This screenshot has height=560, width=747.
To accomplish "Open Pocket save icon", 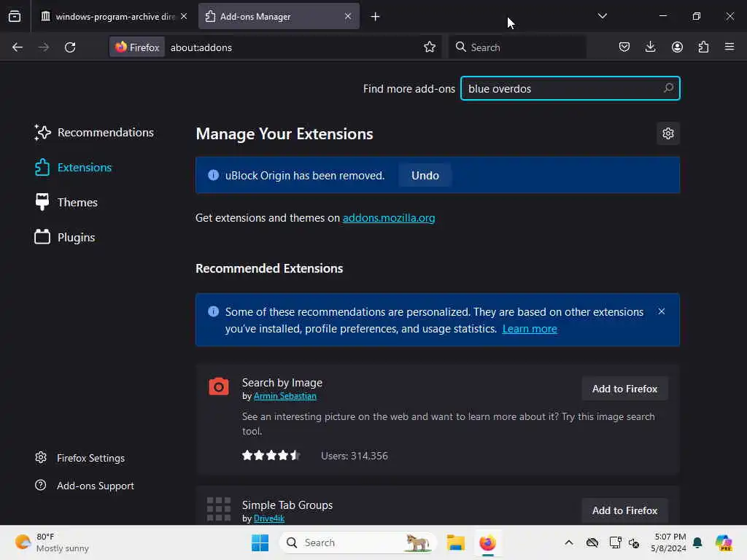I will pyautogui.click(x=624, y=47).
